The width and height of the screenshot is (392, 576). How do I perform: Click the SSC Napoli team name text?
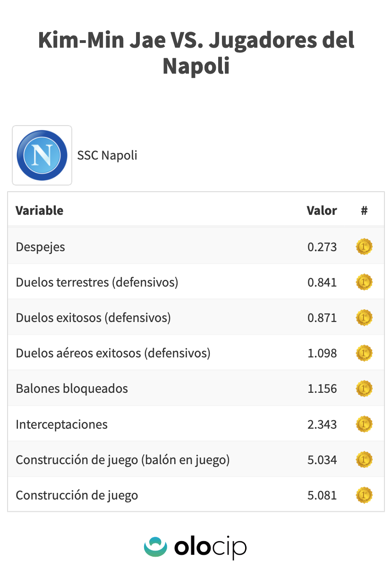[107, 155]
